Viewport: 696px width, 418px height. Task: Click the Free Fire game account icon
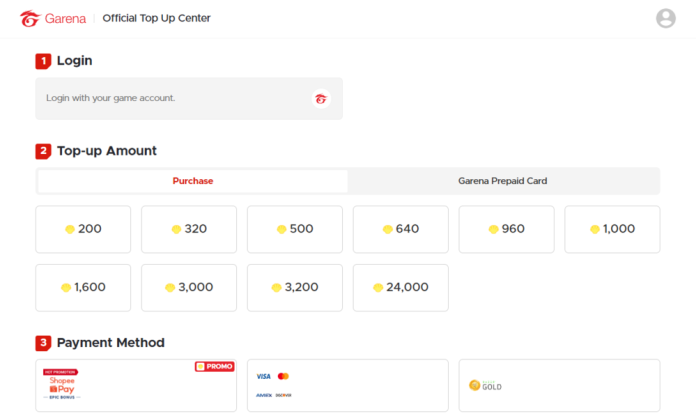[320, 98]
